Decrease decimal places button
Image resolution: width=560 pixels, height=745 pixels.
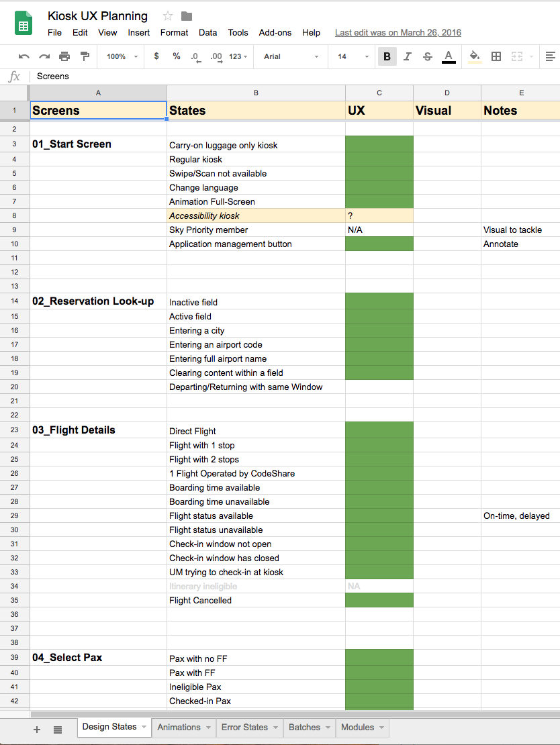coord(195,57)
